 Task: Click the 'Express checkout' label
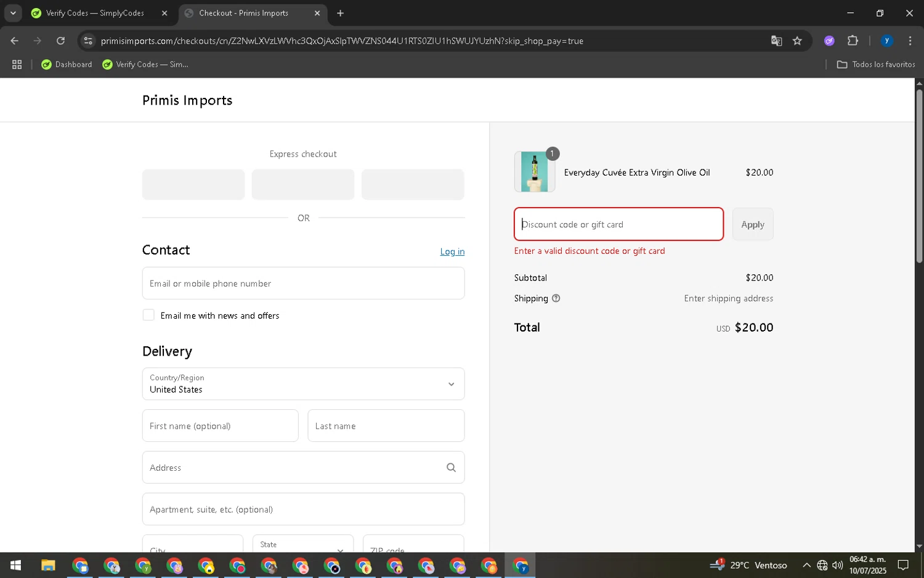tap(303, 154)
